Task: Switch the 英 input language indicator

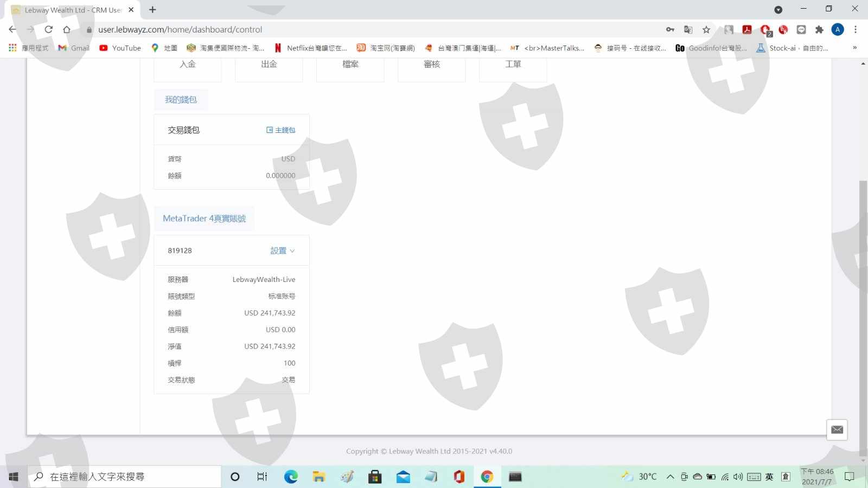Action: (769, 477)
